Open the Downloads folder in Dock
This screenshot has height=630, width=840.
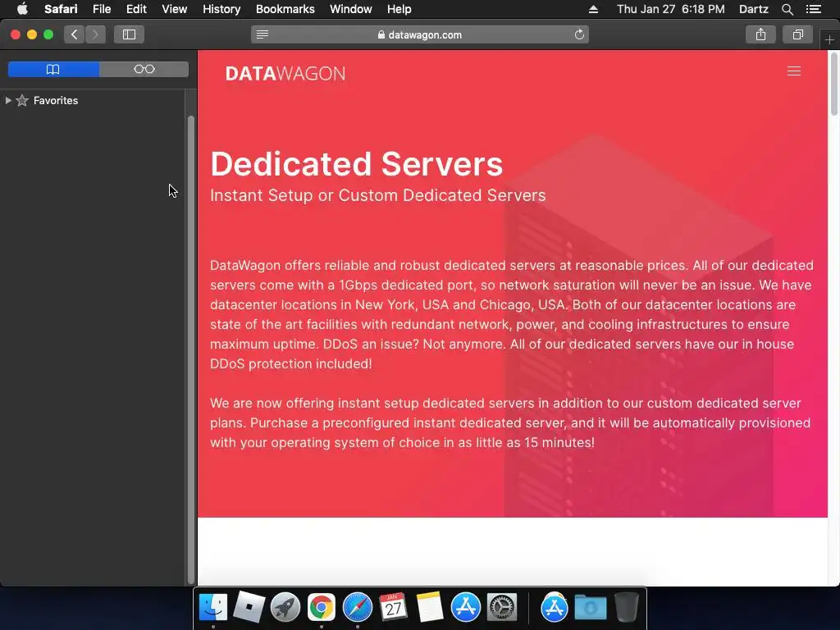(591, 607)
